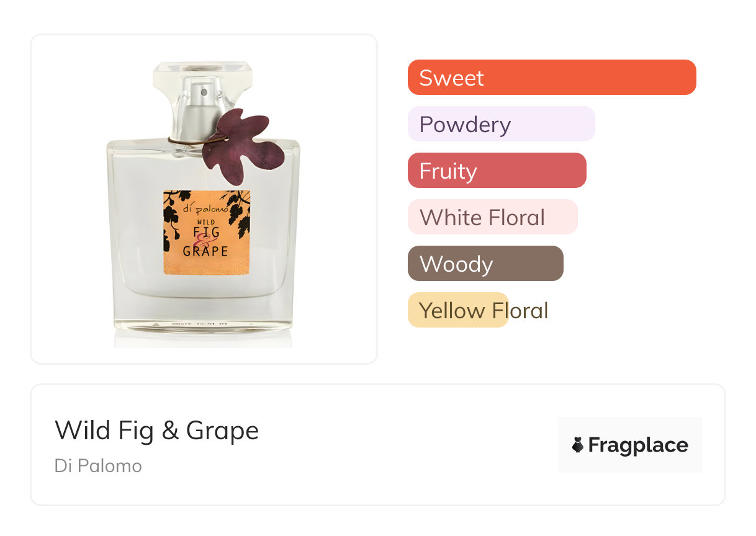
Task: Open the Wild Fig & Grape title
Action: coord(156,431)
